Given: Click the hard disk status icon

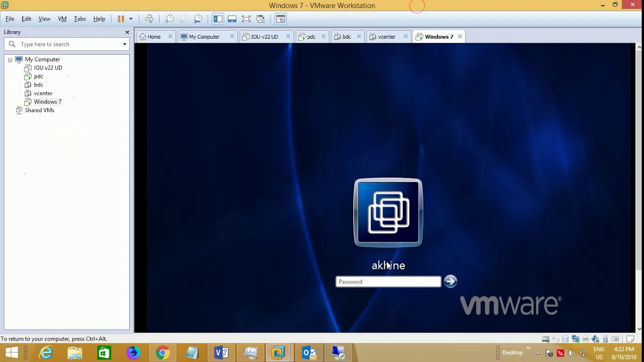Looking at the screenshot, I should tap(545, 339).
